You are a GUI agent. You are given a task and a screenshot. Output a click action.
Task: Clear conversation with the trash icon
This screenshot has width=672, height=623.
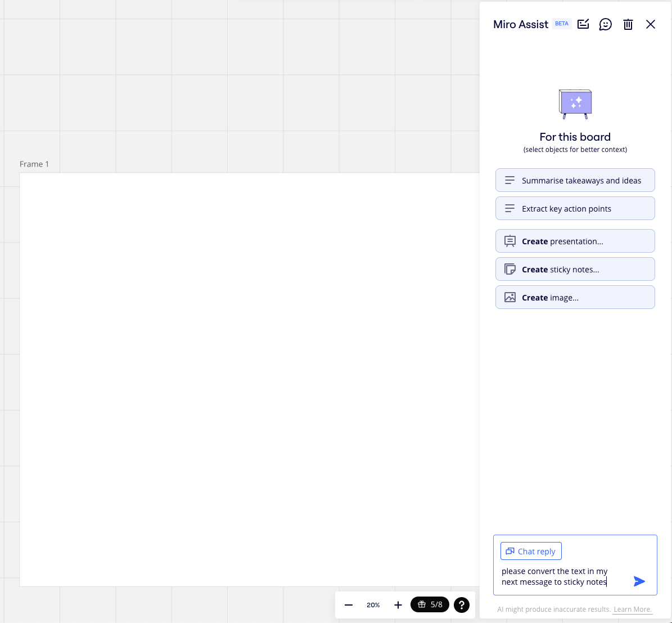pos(628,24)
